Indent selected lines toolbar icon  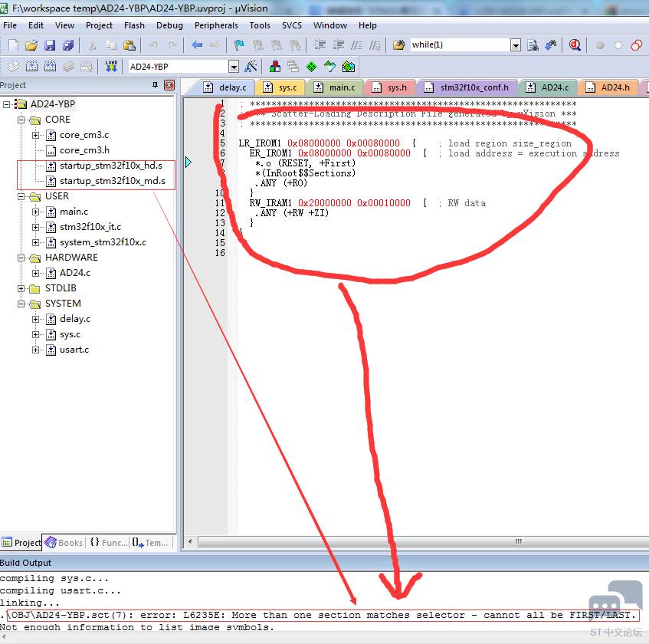320,45
